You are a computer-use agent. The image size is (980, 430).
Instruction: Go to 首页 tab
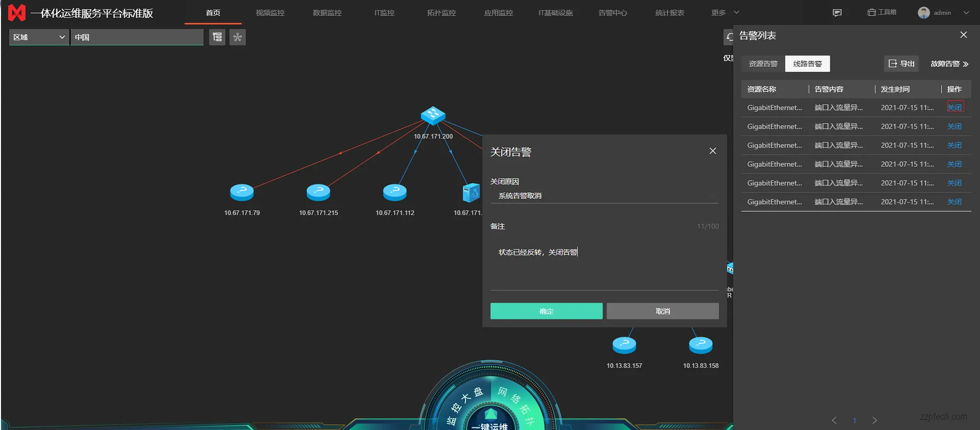(x=213, y=13)
